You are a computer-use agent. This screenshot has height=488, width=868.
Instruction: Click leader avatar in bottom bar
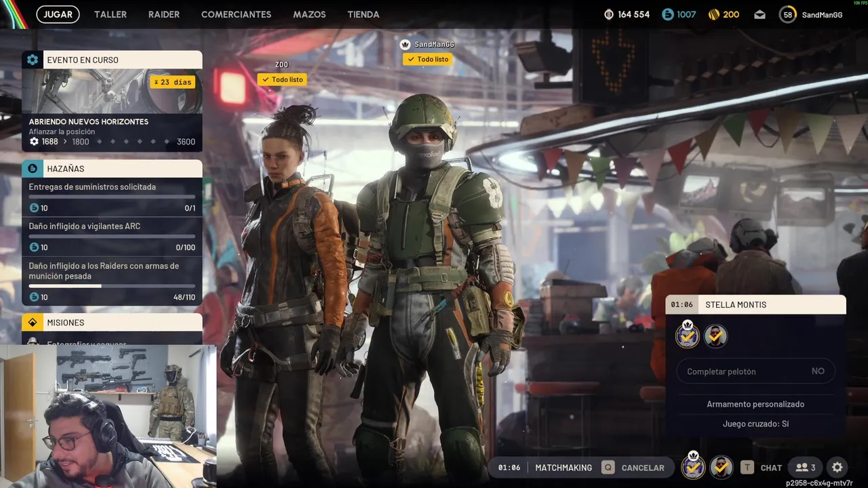693,467
